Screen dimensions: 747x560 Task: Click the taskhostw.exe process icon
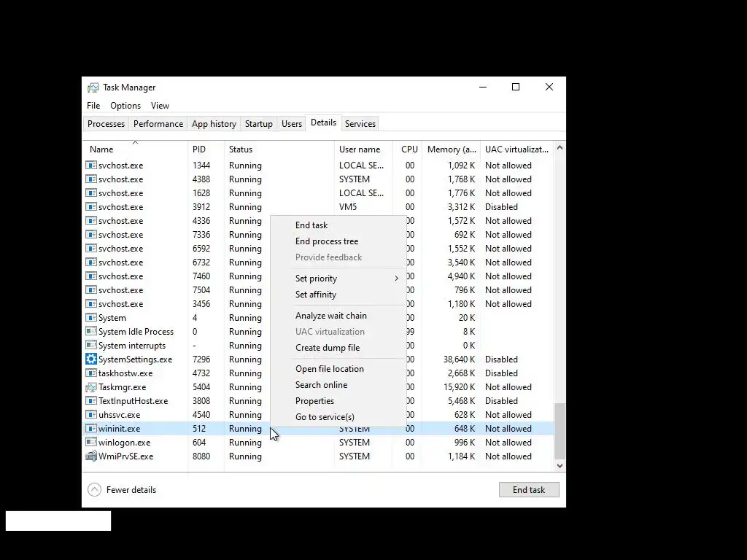click(x=91, y=373)
